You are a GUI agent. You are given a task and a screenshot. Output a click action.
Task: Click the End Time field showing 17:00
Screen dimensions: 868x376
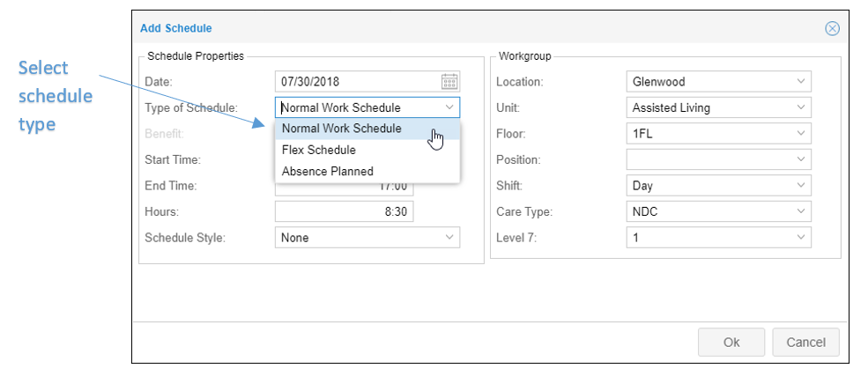click(344, 187)
